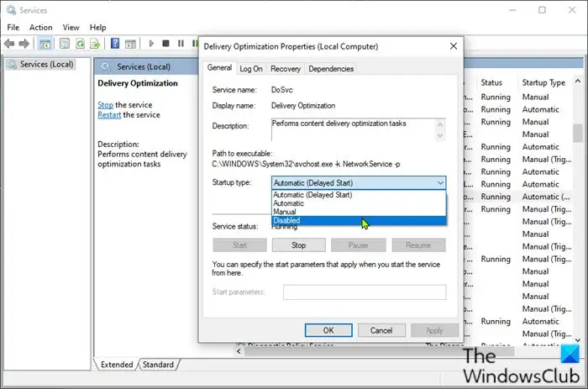588x389 pixels.
Task: Click Restart the service link
Action: click(109, 115)
